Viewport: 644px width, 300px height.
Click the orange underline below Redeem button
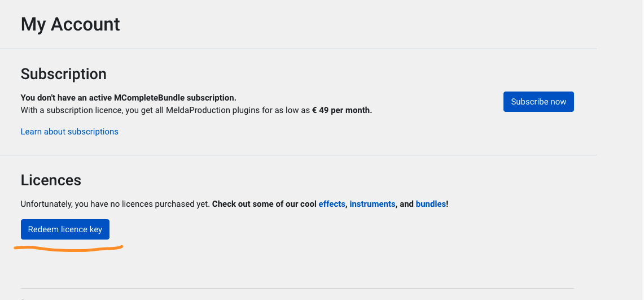pos(69,248)
